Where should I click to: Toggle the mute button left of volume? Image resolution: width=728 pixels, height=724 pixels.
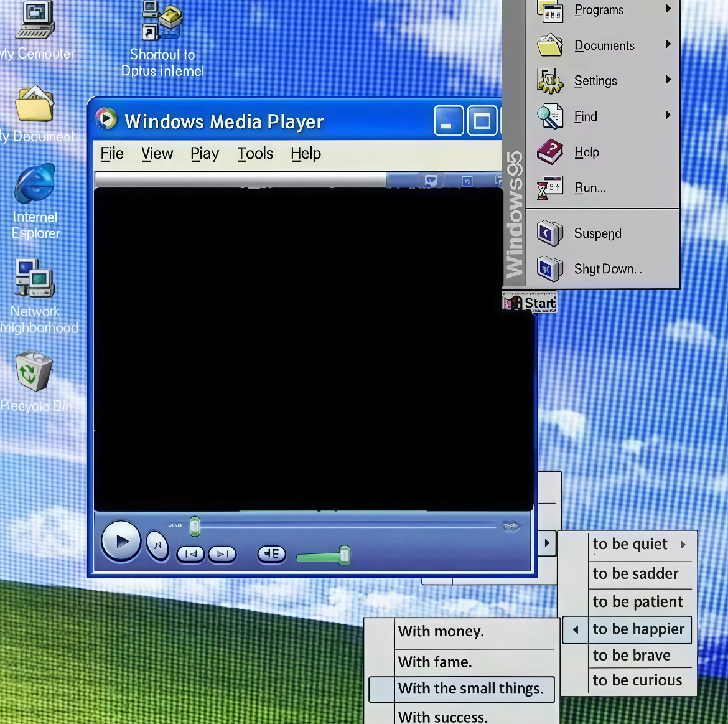click(x=271, y=553)
